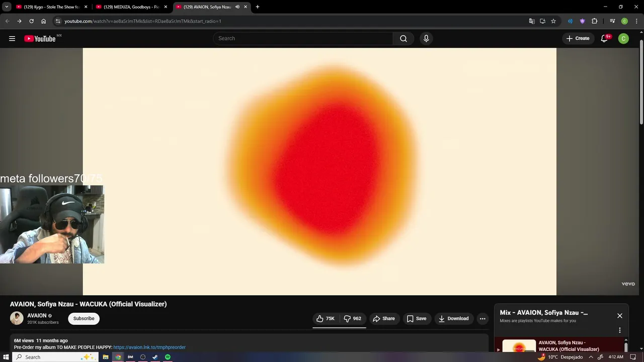
Task: Open Mix playlist options three-dot menu
Action: (620, 330)
